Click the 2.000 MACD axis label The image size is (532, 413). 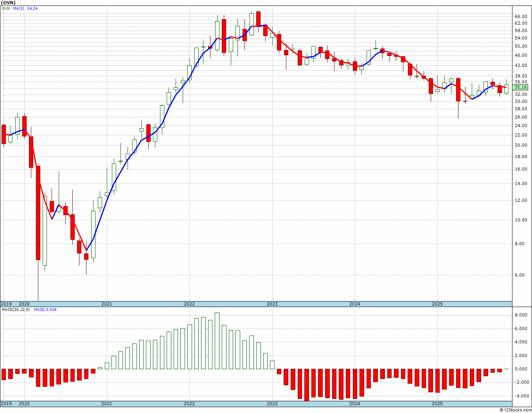(521, 356)
